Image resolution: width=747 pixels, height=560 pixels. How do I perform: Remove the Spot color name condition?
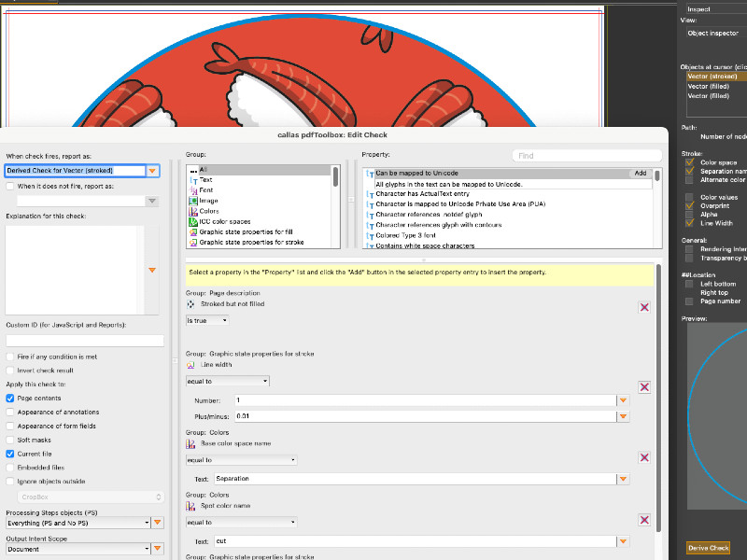pos(644,520)
